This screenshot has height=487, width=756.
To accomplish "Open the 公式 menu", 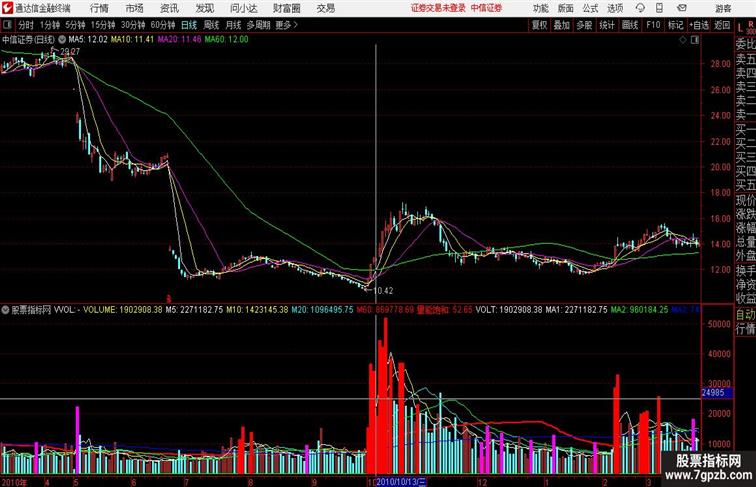I will click(x=590, y=8).
